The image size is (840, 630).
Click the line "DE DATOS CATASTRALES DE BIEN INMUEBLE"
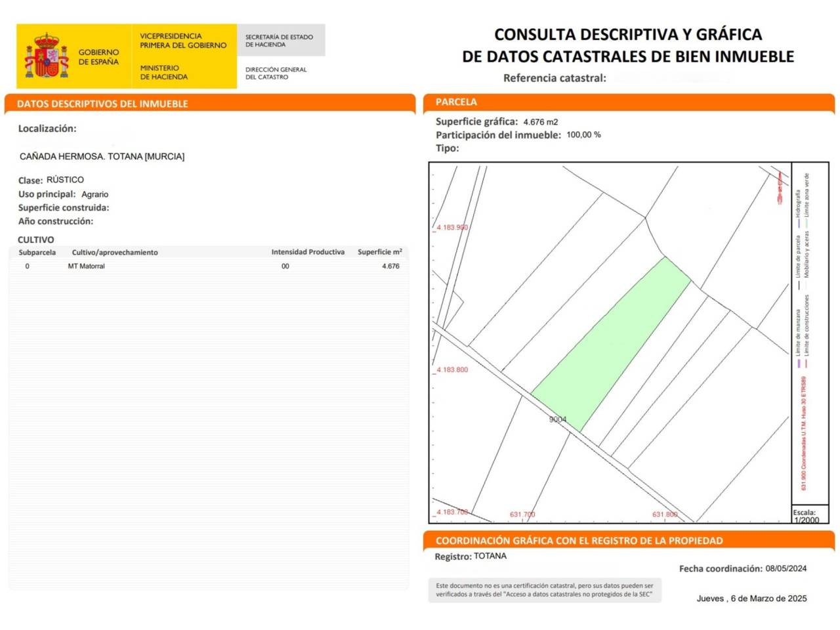click(628, 57)
